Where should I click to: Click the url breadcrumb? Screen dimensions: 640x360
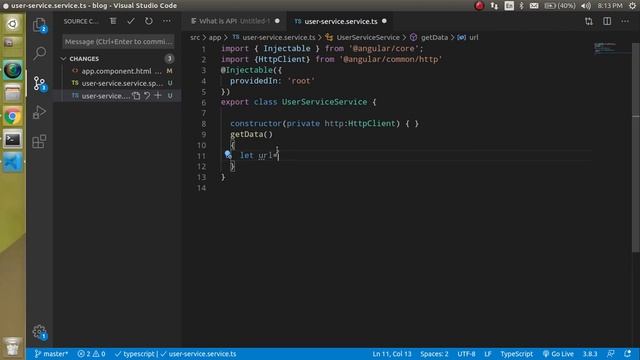tap(473, 37)
